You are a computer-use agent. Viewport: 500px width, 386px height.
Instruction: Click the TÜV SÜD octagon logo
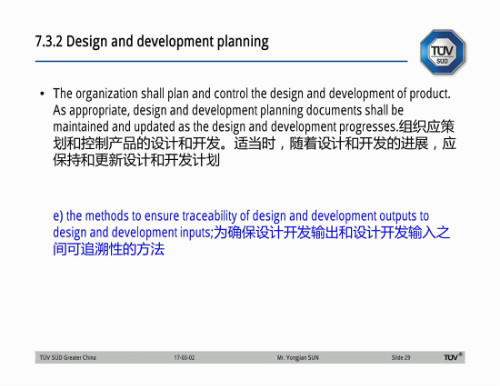point(443,52)
